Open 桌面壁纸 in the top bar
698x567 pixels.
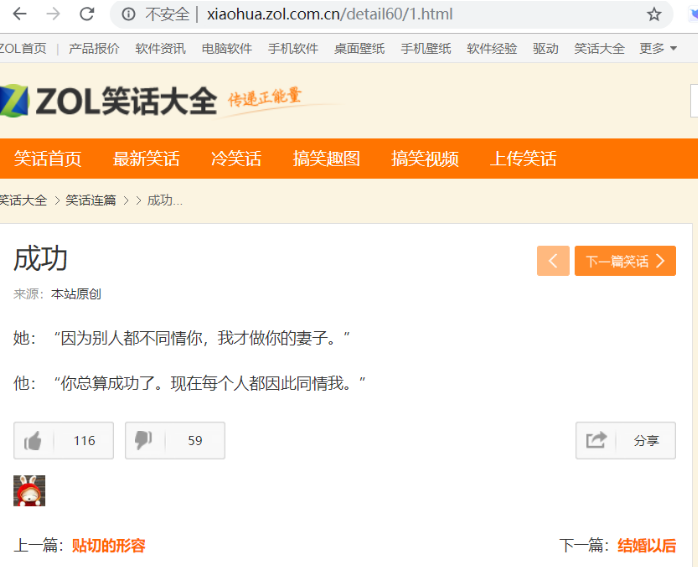point(359,49)
